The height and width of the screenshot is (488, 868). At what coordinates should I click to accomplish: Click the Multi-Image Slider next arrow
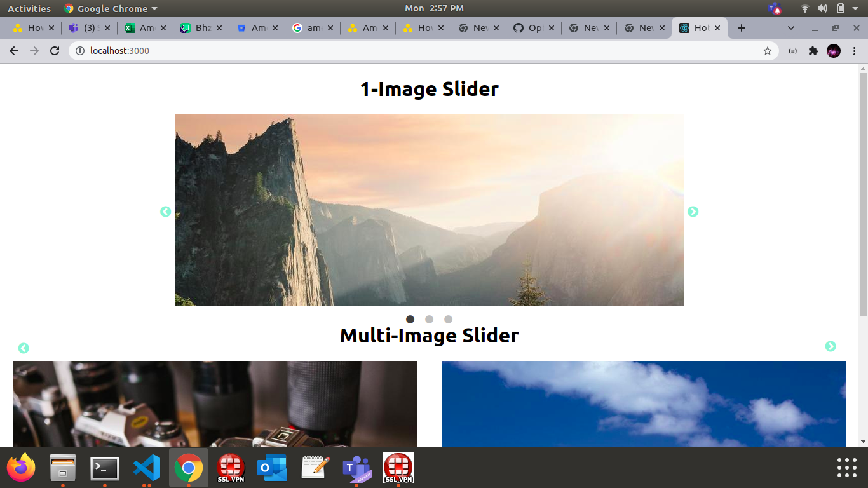(x=831, y=346)
